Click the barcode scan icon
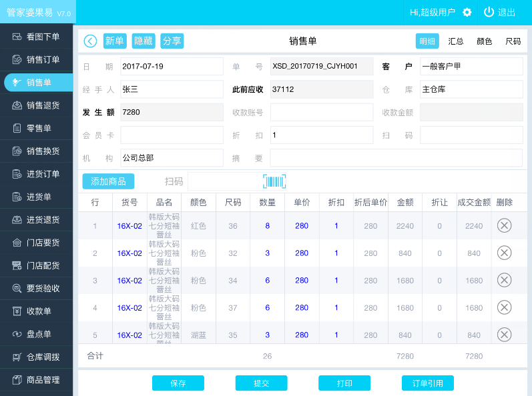 click(x=274, y=181)
